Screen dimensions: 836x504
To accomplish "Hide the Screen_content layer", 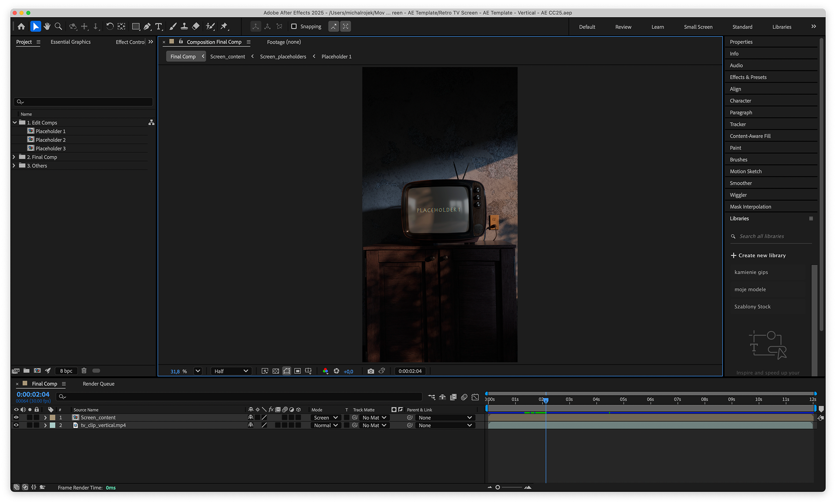I will pos(16,417).
